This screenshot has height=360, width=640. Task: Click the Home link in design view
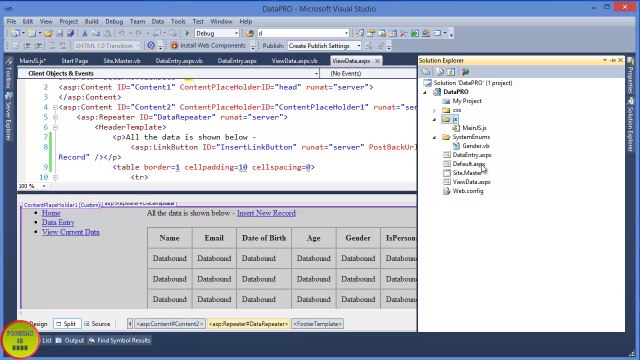tap(51, 213)
